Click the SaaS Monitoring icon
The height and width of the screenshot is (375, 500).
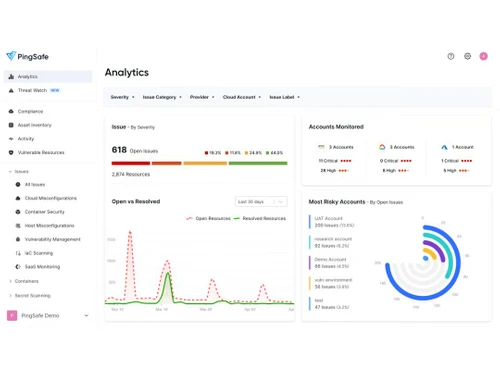coord(18,267)
